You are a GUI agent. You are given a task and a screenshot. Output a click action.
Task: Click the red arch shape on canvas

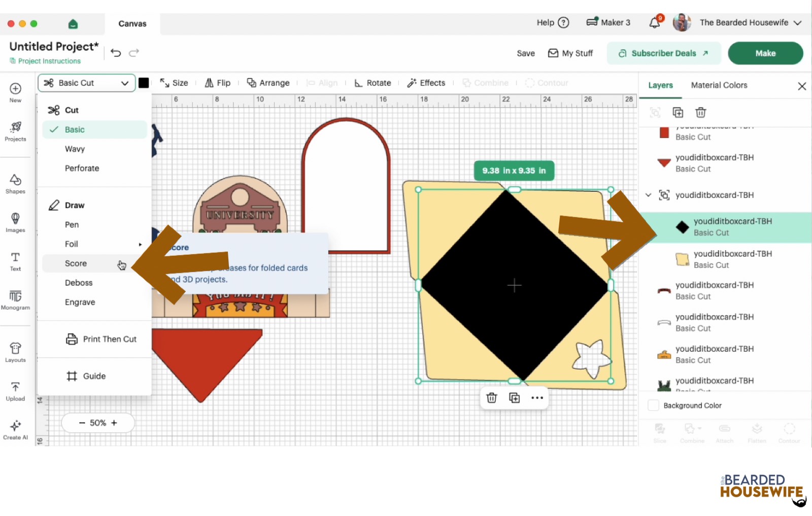[x=346, y=185]
